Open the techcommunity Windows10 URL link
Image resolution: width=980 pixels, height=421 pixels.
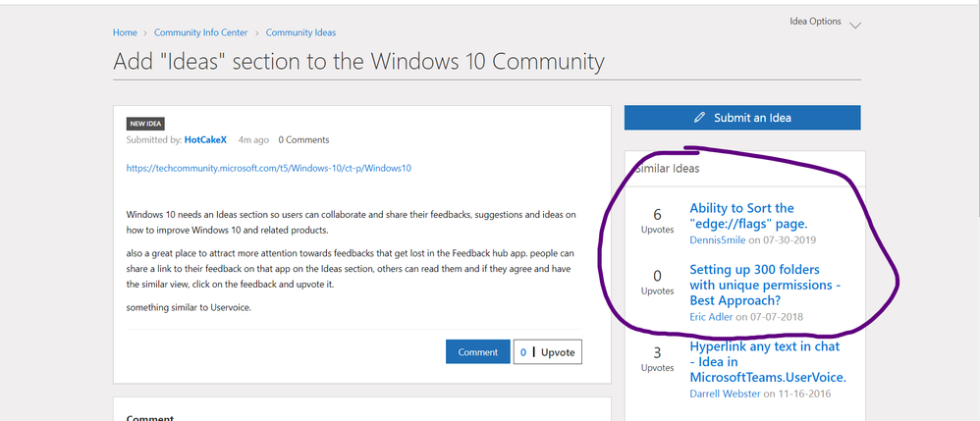click(x=269, y=168)
